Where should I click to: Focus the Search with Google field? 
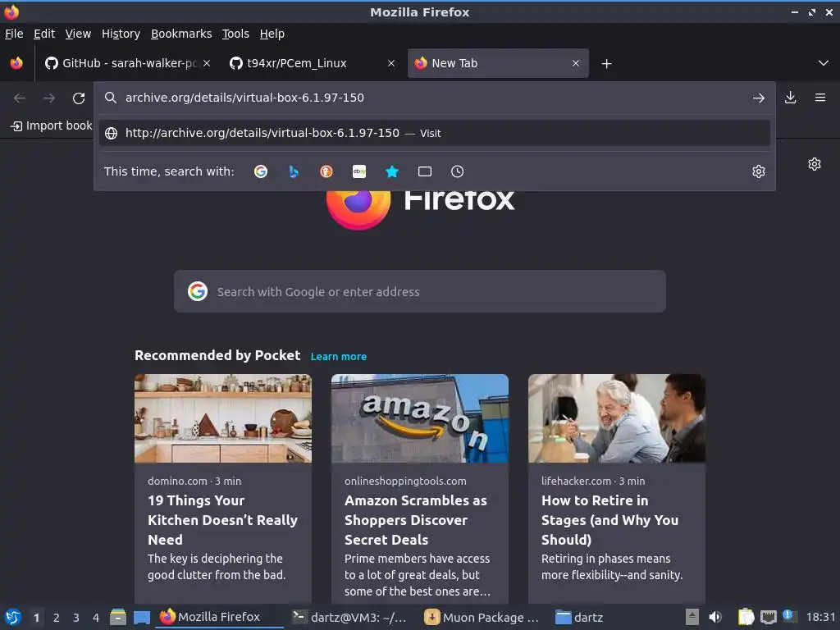coord(419,291)
